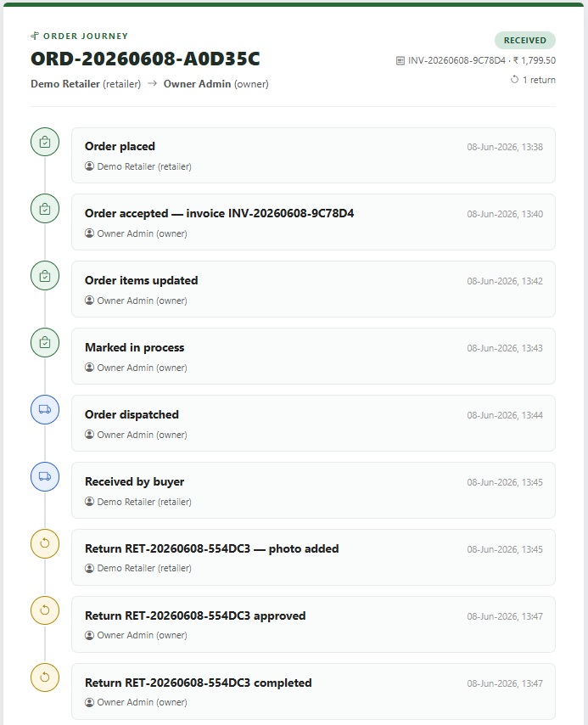Click the RECEIVED status badge

[x=524, y=40]
